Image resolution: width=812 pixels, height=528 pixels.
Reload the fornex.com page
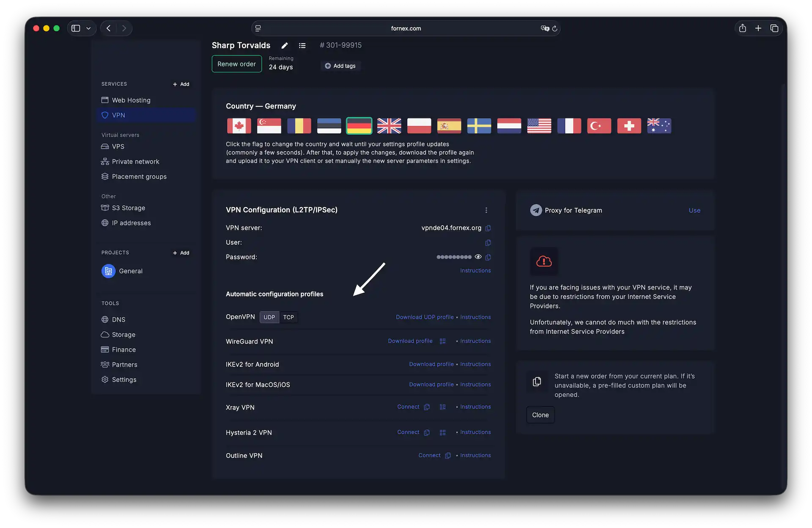[555, 28]
